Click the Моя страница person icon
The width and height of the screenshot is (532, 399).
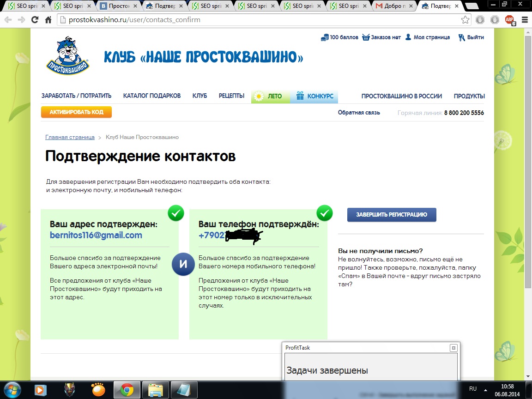click(x=408, y=37)
